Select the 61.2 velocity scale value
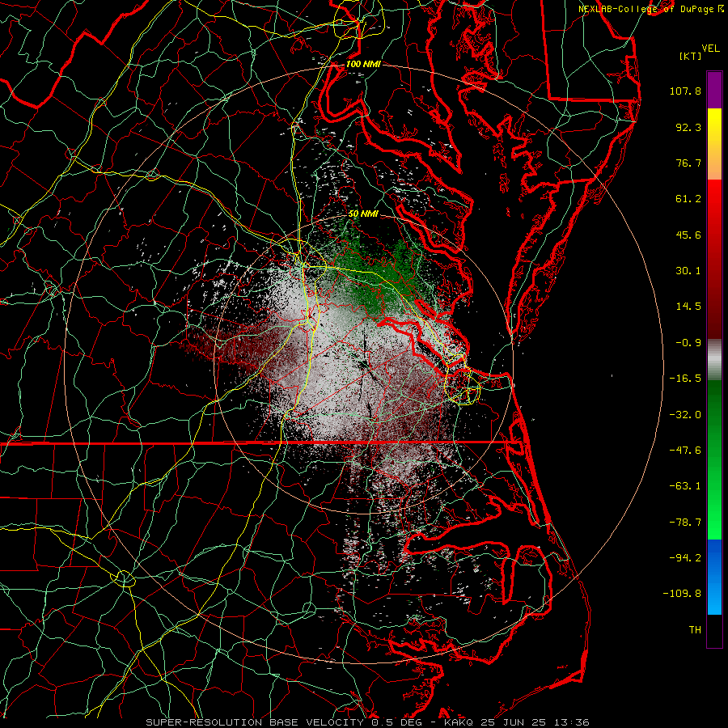 pyautogui.click(x=688, y=199)
